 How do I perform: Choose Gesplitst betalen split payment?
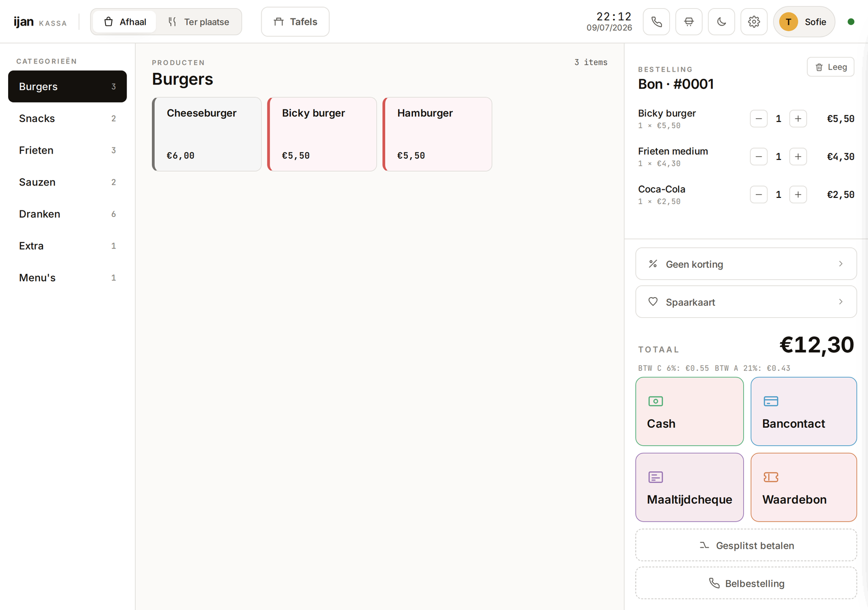pos(746,545)
